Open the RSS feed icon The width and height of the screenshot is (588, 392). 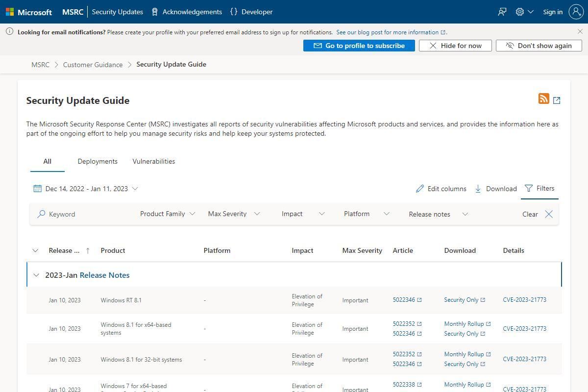coord(543,98)
